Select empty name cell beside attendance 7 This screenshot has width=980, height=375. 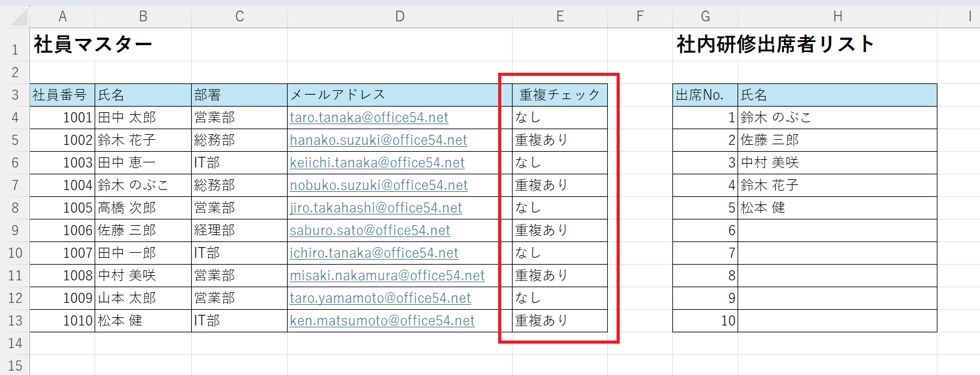pos(838,253)
